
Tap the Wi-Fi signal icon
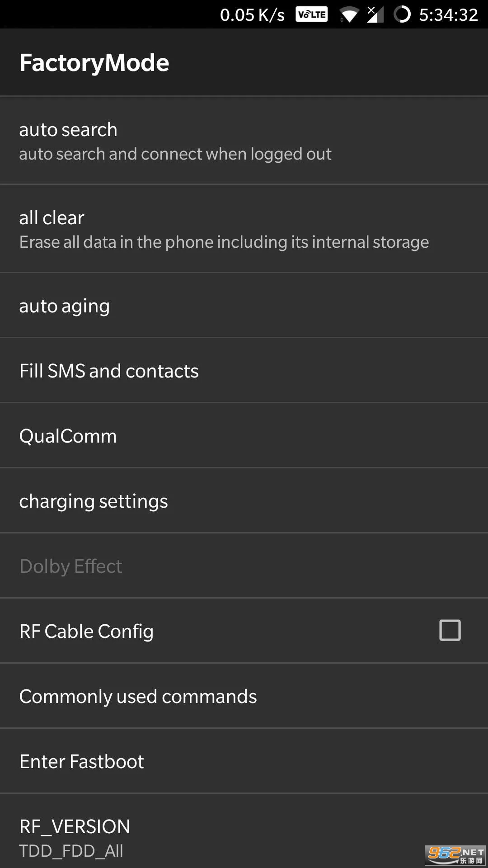click(x=348, y=16)
